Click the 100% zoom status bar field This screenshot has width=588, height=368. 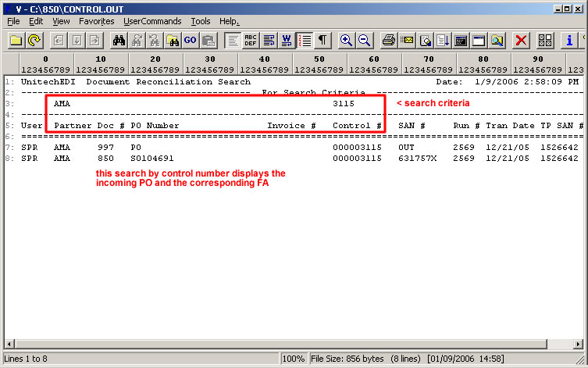(x=293, y=359)
